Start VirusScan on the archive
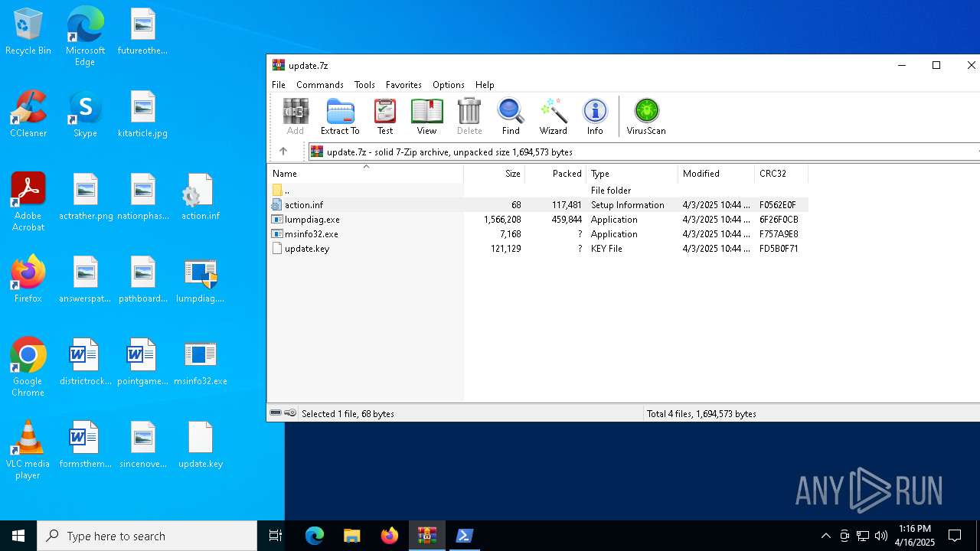Image resolution: width=980 pixels, height=551 pixels. 646,116
